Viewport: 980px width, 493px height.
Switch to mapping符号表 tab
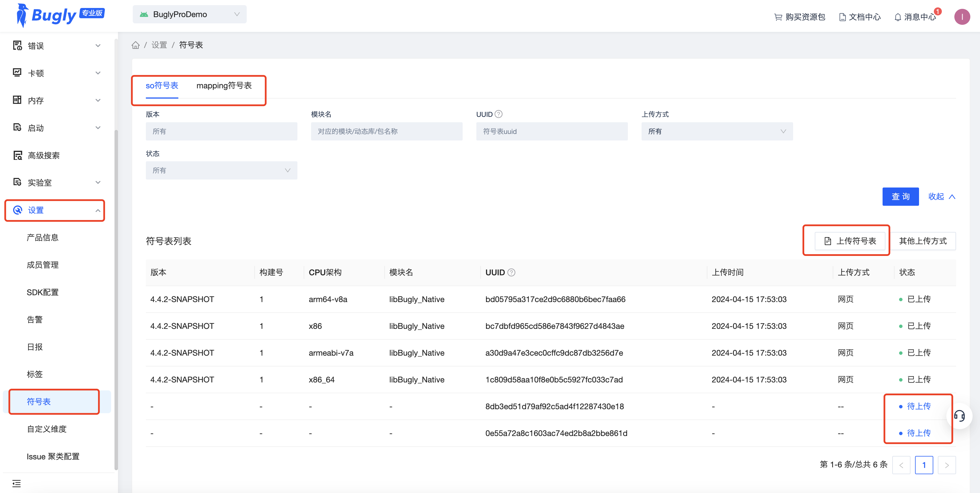224,86
